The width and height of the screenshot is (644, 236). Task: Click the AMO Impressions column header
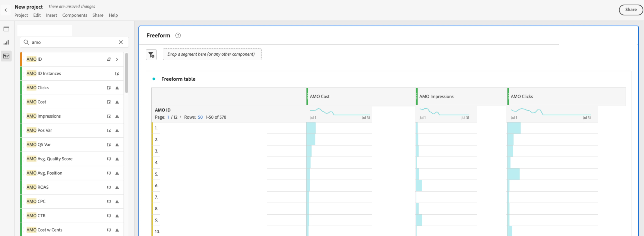436,96
